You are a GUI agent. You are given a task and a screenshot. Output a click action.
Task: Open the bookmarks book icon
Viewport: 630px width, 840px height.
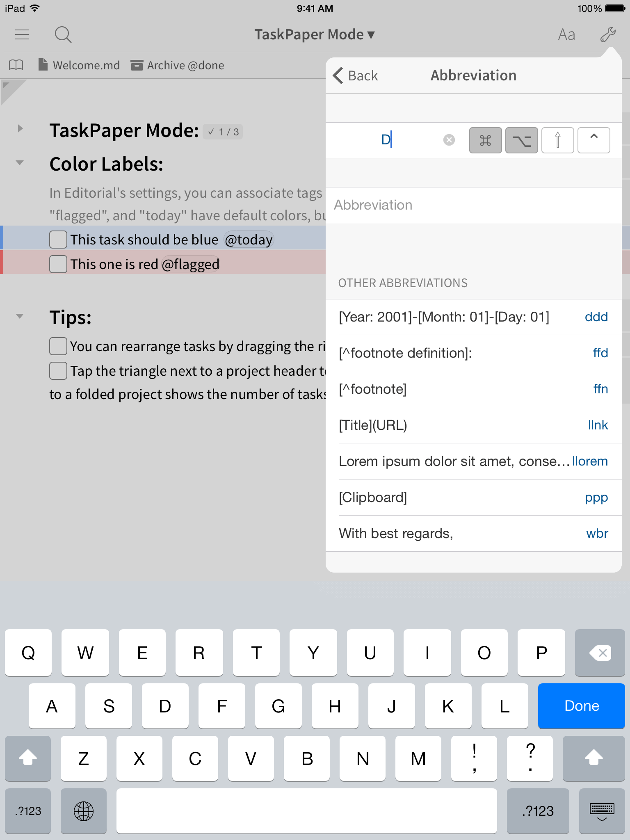coord(16,65)
